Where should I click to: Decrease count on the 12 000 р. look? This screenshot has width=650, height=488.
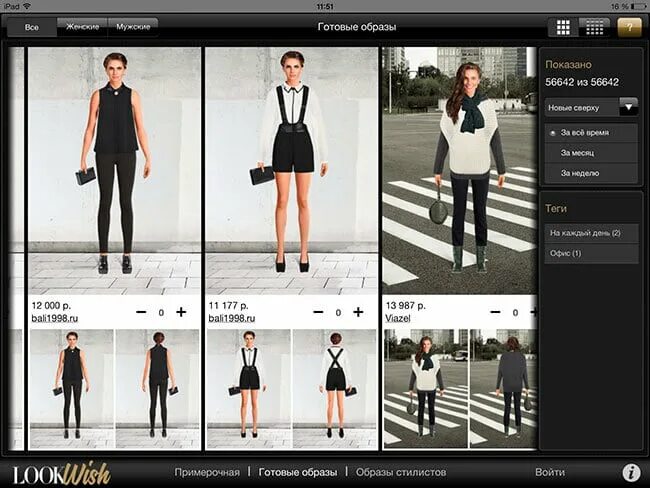pyautogui.click(x=141, y=312)
